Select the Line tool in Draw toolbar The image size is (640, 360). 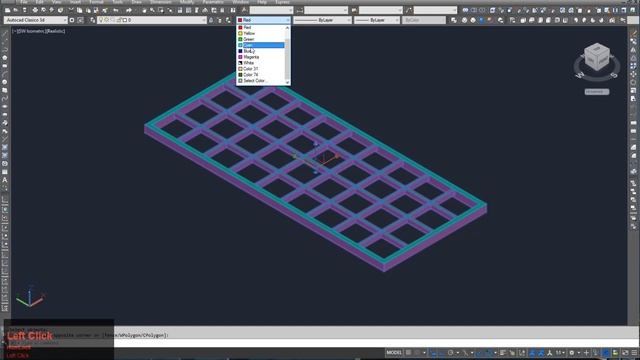coord(5,33)
